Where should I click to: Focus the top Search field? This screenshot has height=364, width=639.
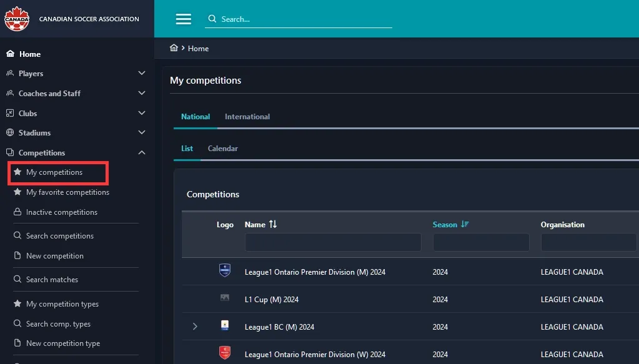click(299, 19)
